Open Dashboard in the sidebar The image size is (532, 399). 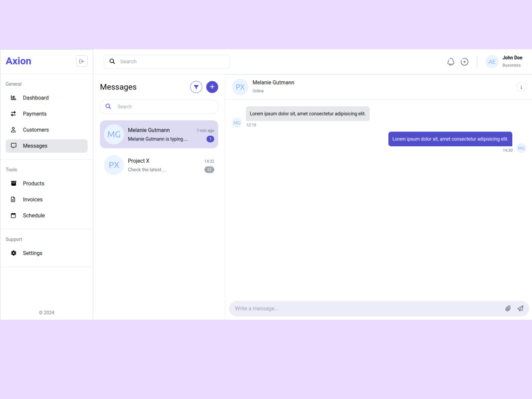click(x=46, y=98)
